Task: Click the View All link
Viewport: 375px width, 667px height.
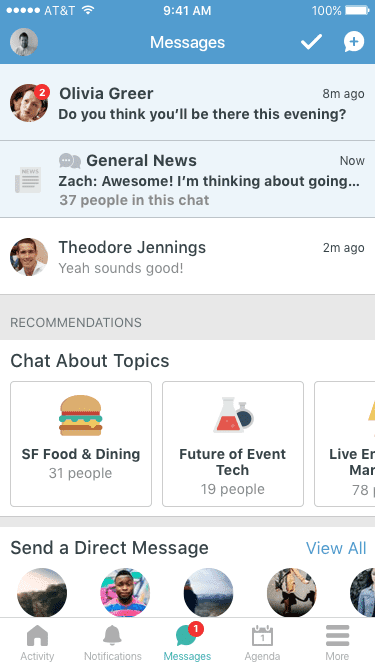Action: click(336, 548)
